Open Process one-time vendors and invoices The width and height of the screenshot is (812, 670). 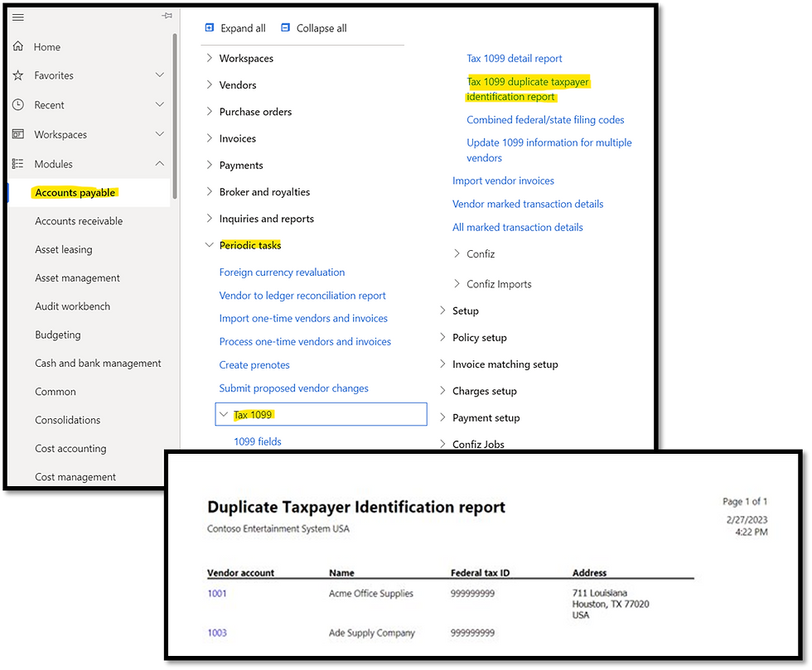pyautogui.click(x=305, y=342)
